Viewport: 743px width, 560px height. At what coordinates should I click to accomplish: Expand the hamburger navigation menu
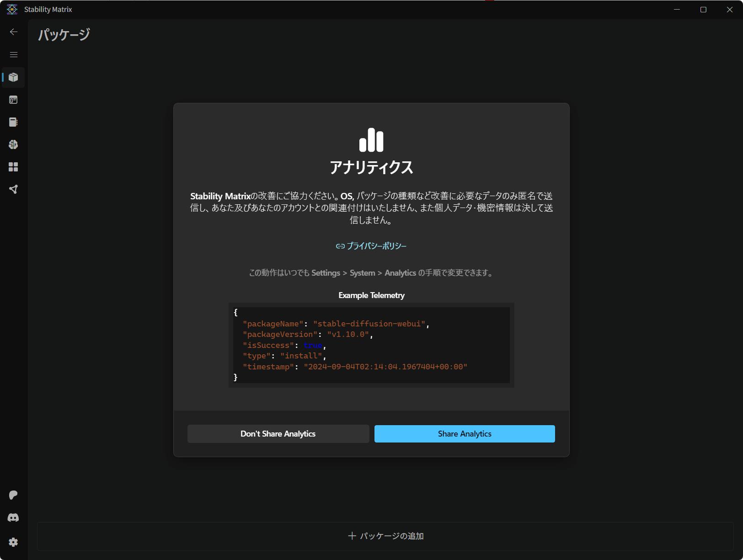pyautogui.click(x=14, y=55)
